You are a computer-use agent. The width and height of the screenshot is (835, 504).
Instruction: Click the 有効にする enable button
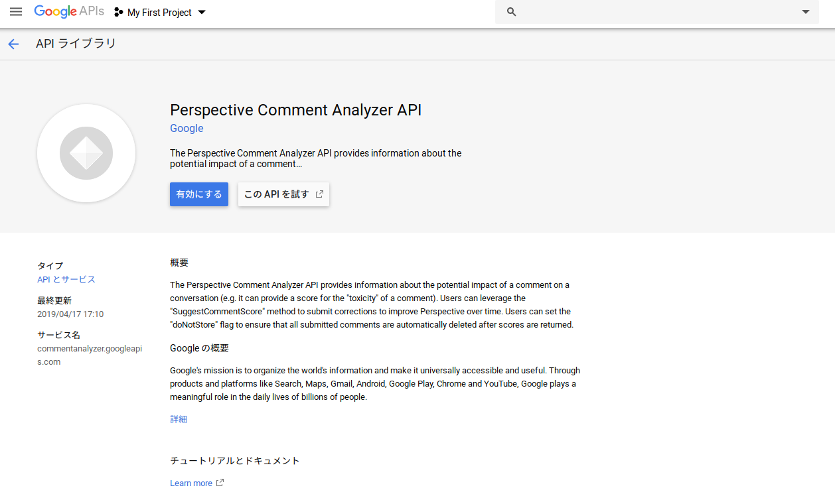point(199,194)
